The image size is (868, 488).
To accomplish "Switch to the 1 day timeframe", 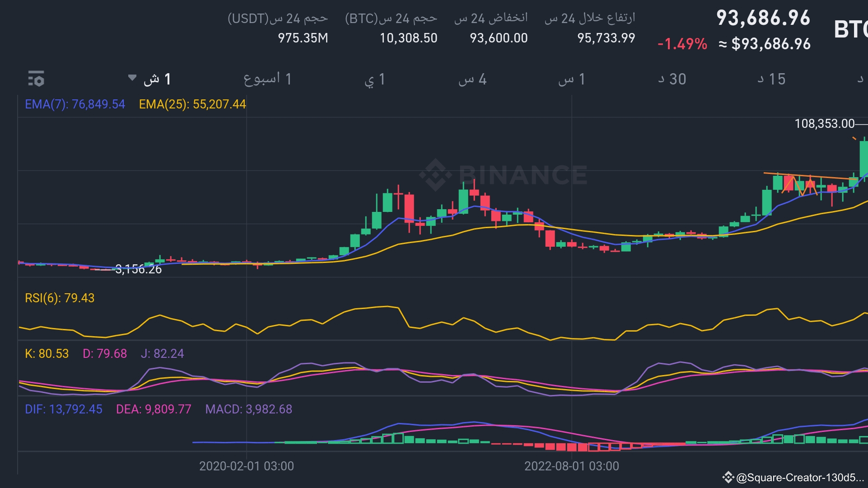I will pyautogui.click(x=374, y=80).
